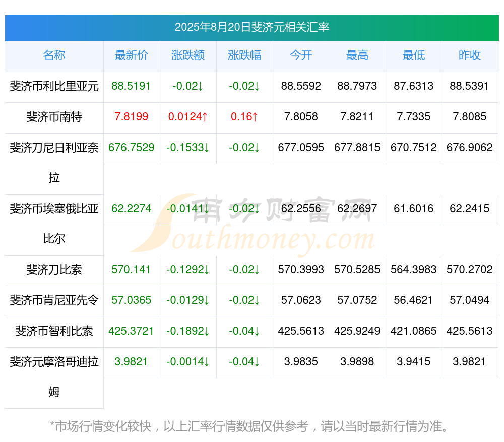Click the low value 421.0865

click(414, 331)
